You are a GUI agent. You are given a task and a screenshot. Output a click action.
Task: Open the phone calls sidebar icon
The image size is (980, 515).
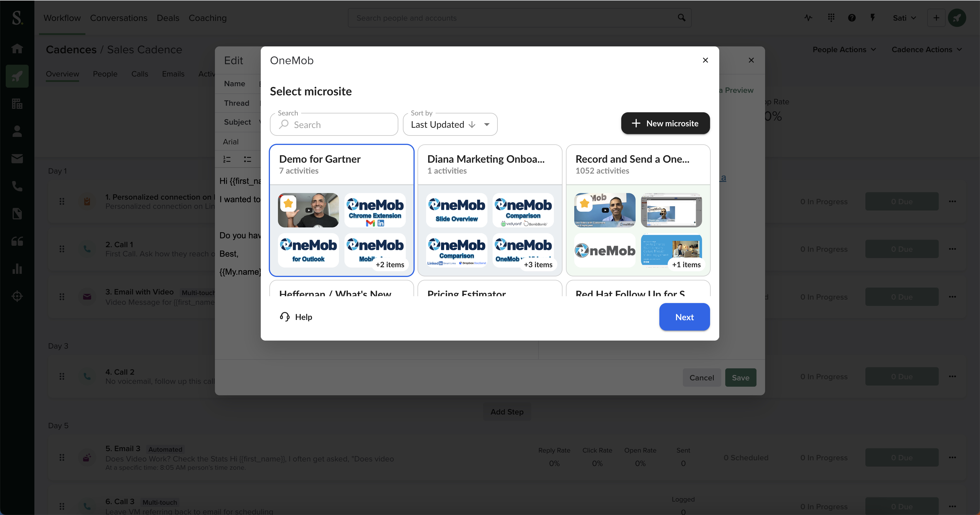[17, 186]
